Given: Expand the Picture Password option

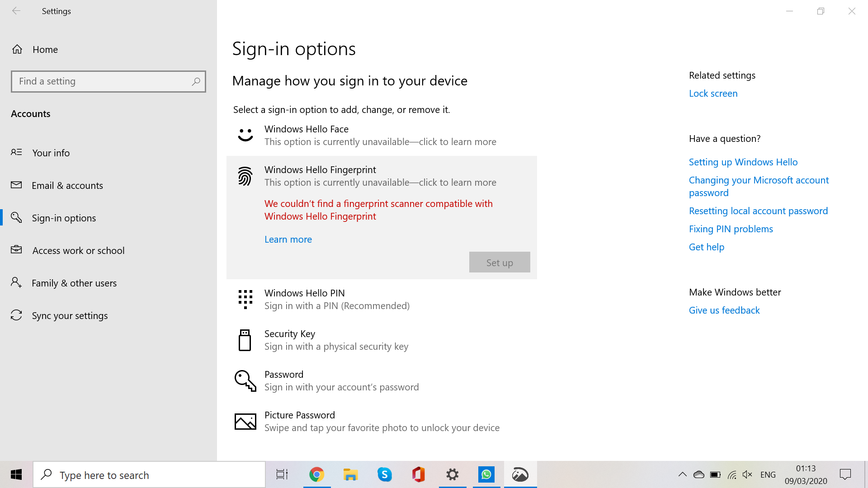Looking at the screenshot, I should coord(382,421).
